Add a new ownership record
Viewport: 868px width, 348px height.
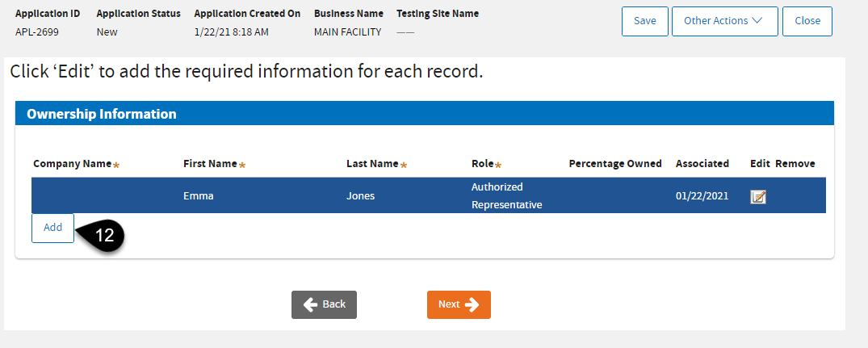pyautogui.click(x=52, y=228)
